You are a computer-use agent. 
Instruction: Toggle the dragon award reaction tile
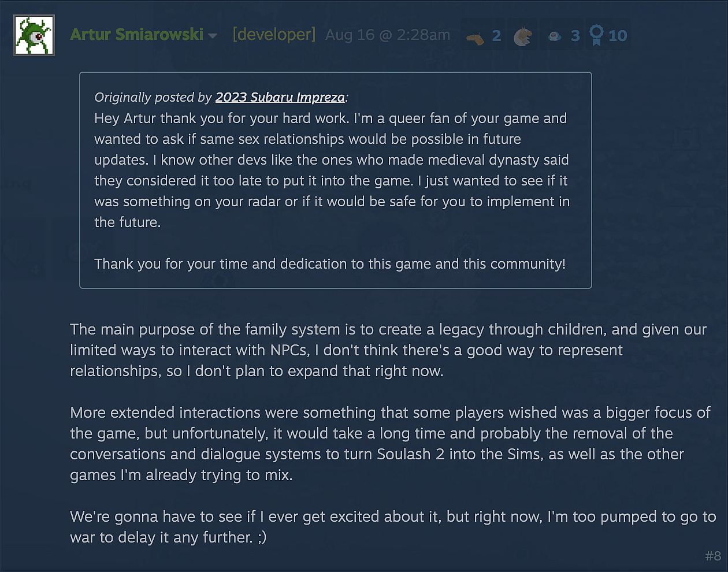click(x=522, y=35)
